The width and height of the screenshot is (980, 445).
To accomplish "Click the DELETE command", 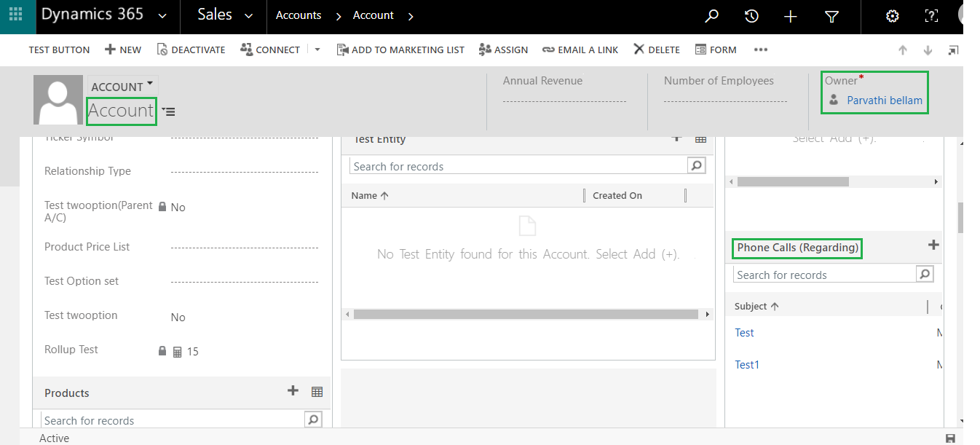I will (x=656, y=50).
